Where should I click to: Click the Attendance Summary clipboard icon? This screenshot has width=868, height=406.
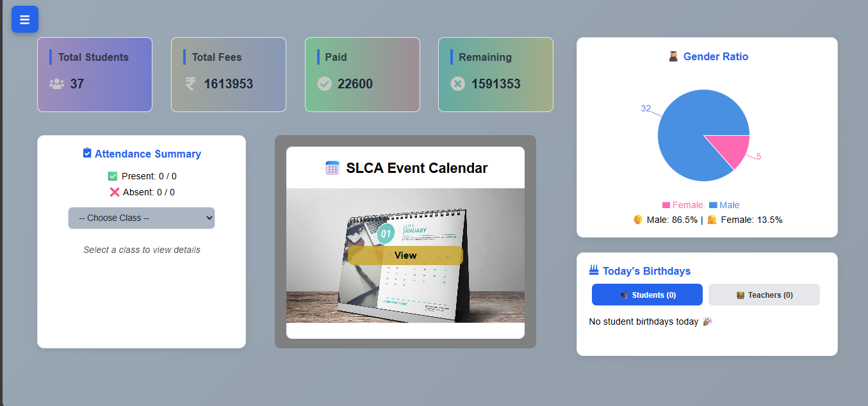(87, 153)
